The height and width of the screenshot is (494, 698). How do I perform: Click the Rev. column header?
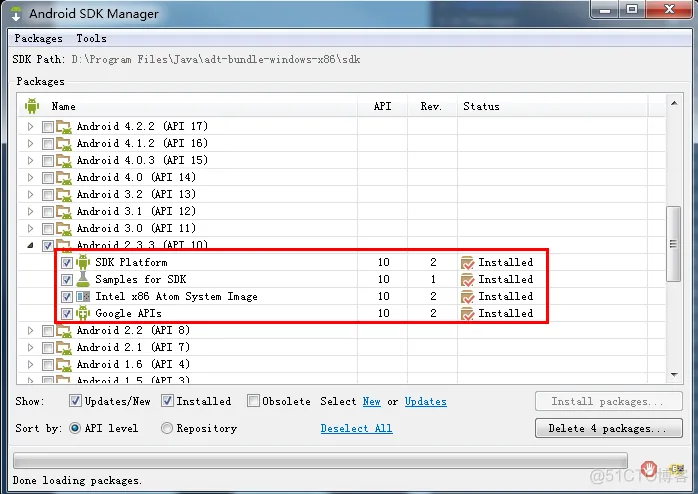(431, 106)
